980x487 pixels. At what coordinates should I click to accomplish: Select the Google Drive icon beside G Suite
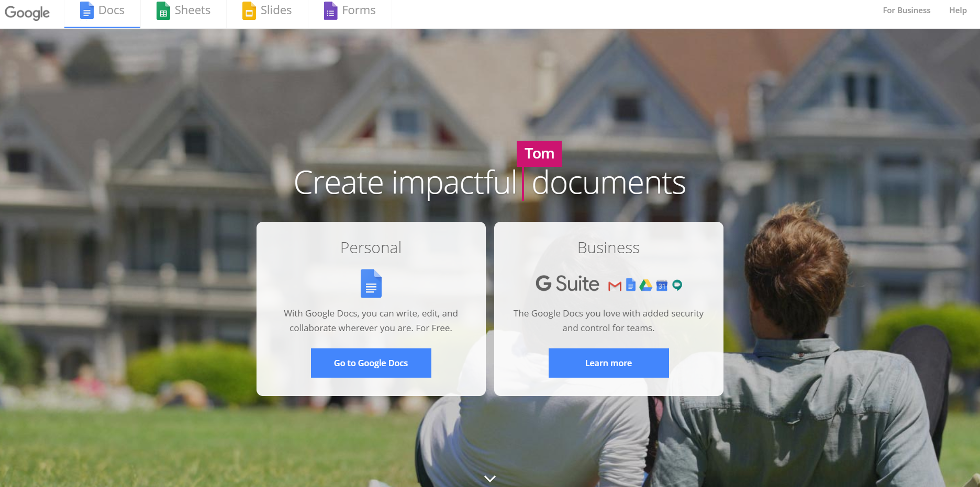point(645,285)
